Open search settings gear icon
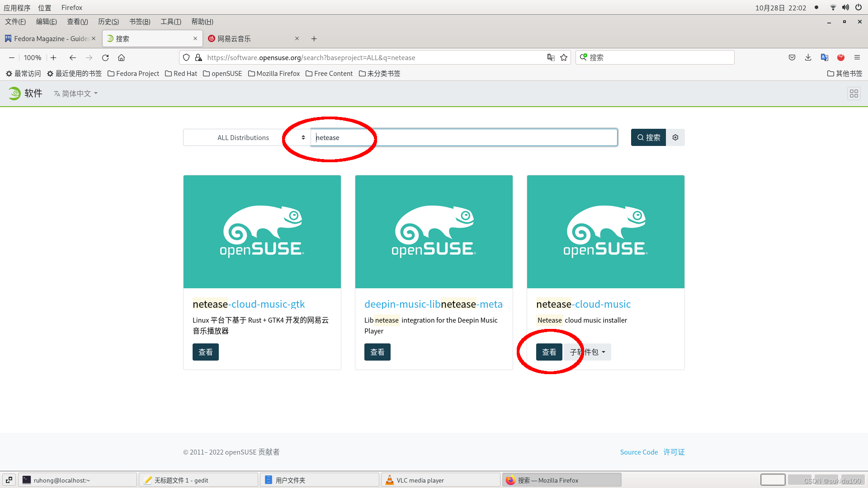Screen dimensions: 868x488 675,137
